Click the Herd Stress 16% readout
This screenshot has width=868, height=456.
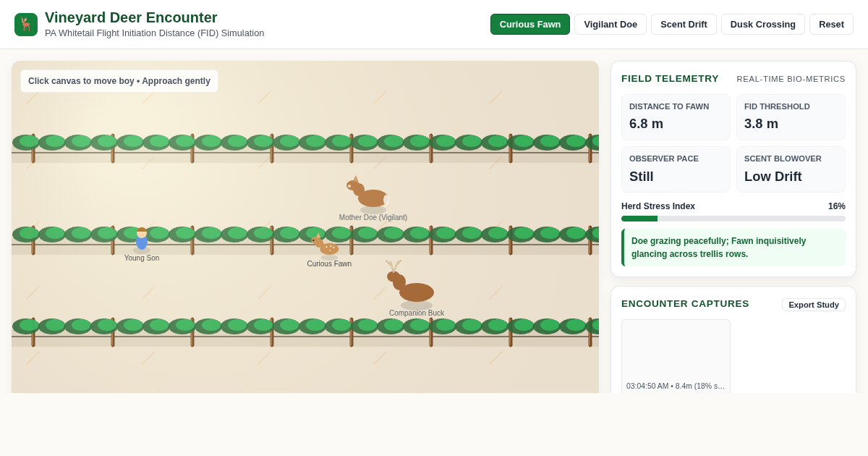[837, 206]
